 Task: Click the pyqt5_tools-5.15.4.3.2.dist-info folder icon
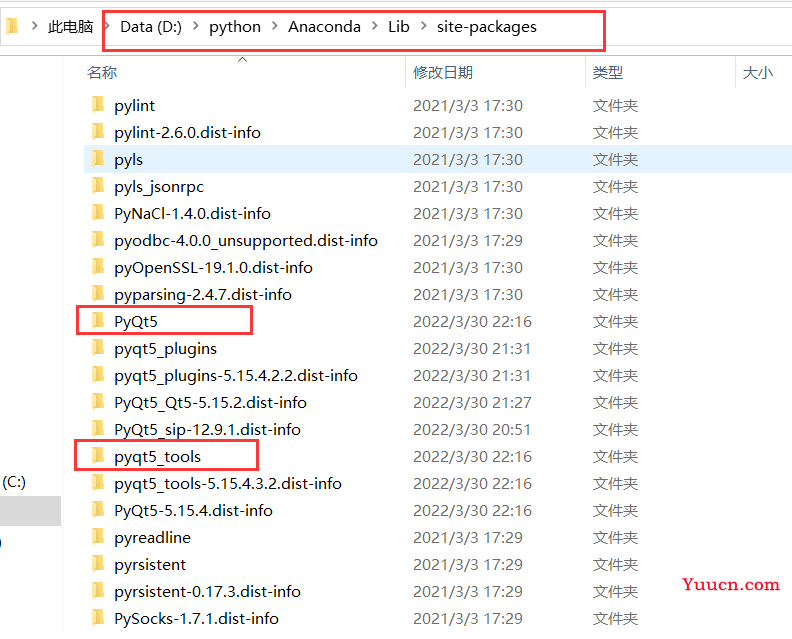(x=98, y=483)
